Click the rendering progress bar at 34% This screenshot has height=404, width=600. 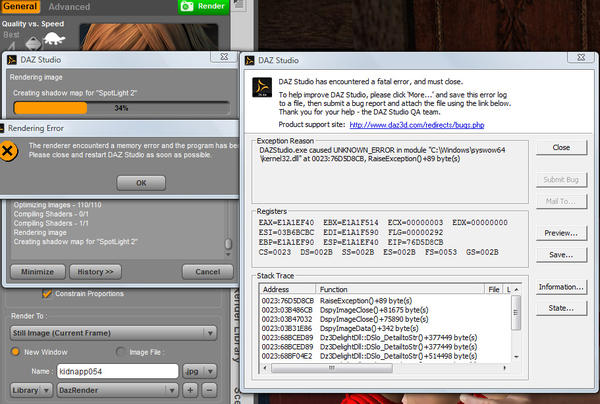click(x=122, y=108)
